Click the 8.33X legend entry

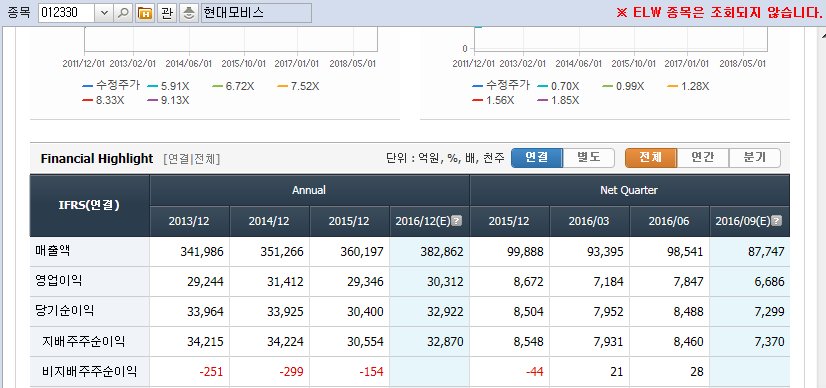pos(103,100)
